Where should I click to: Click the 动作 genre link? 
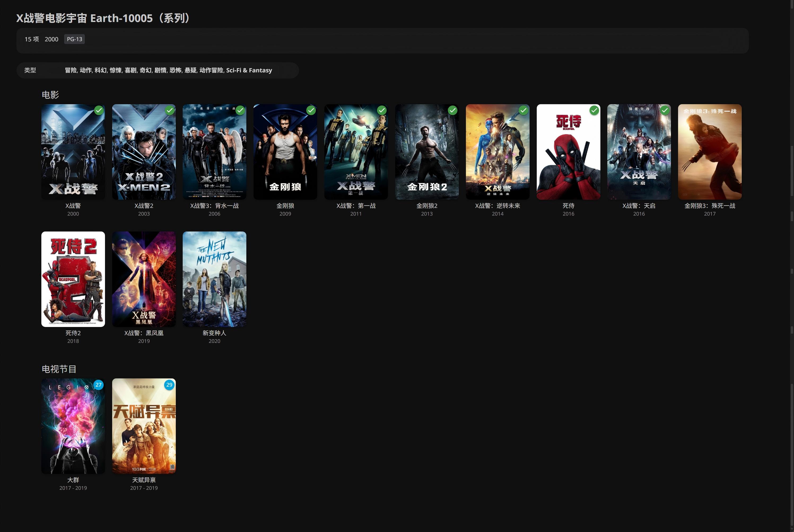pyautogui.click(x=85, y=70)
